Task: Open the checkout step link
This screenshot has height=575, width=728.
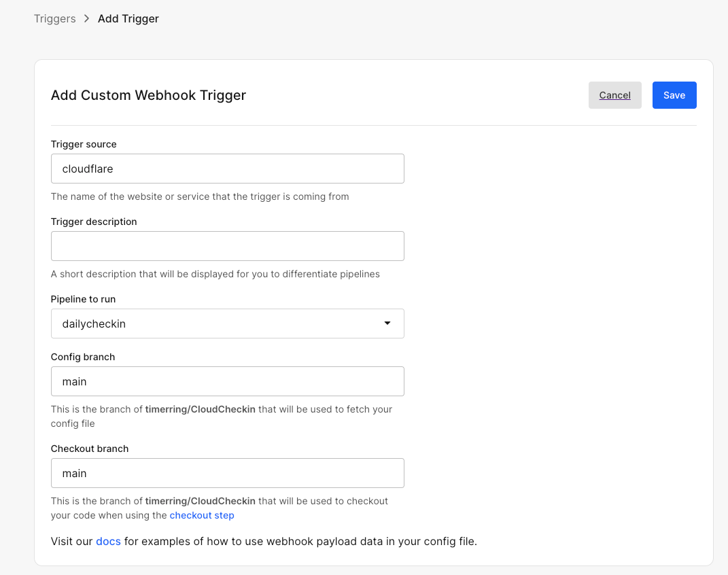Action: 202,515
